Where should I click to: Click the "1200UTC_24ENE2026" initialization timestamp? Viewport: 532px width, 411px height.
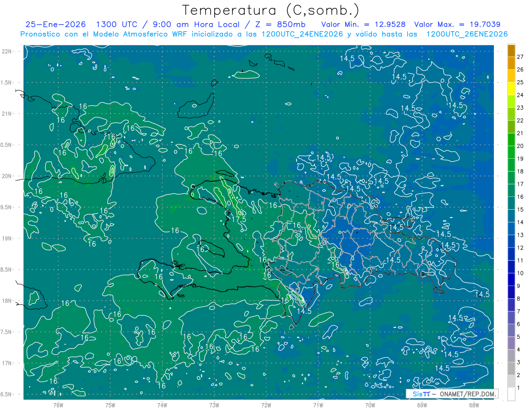tap(302, 34)
